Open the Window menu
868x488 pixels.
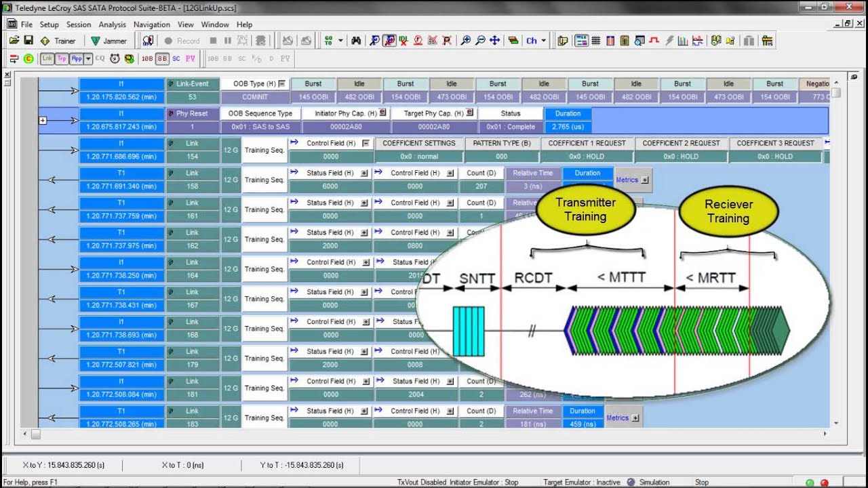[215, 24]
